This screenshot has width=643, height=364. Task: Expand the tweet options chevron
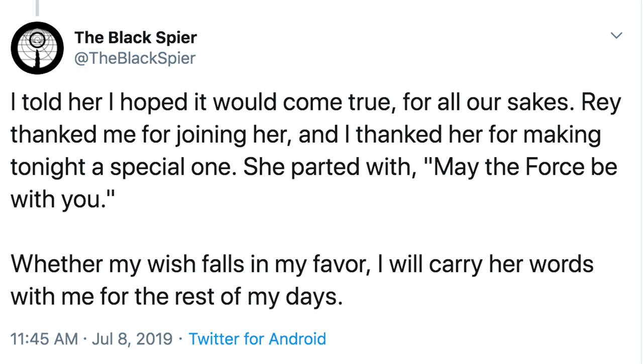click(x=616, y=36)
